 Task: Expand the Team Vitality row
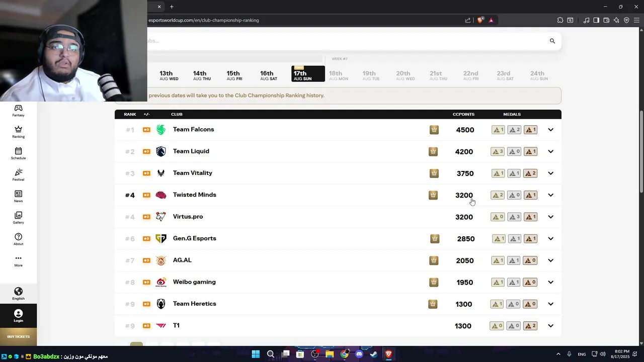click(550, 173)
